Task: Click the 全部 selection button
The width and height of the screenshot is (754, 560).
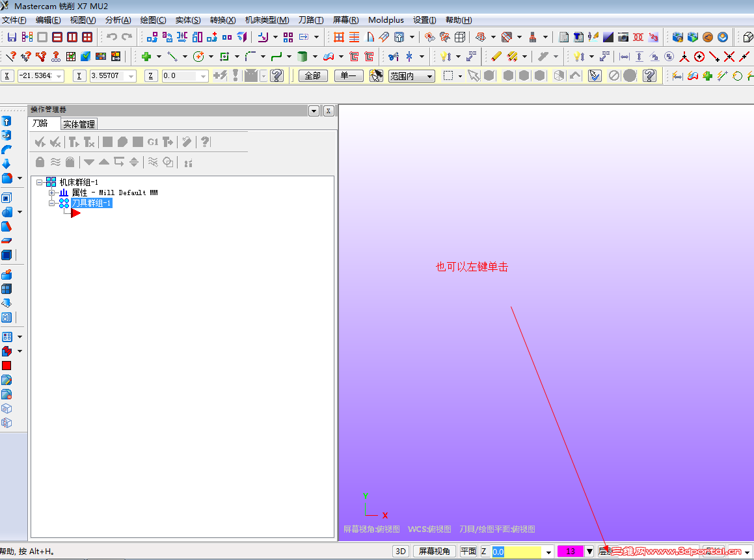Action: pyautogui.click(x=313, y=76)
